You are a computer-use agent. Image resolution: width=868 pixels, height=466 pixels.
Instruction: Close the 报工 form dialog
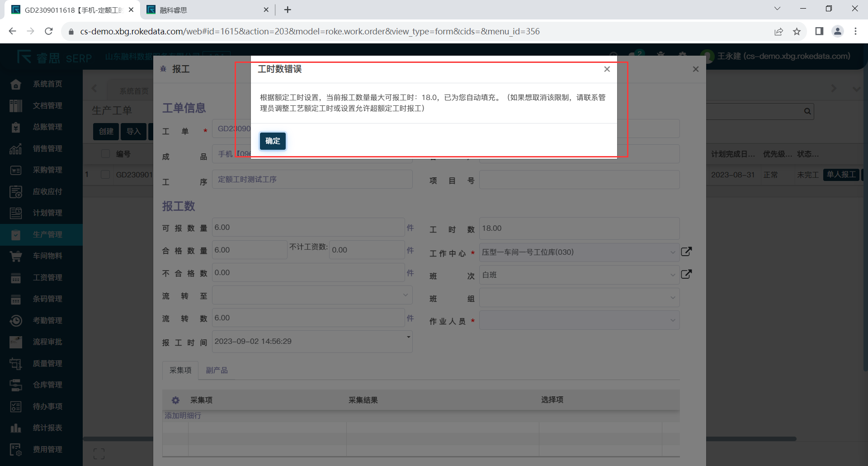[x=695, y=69]
